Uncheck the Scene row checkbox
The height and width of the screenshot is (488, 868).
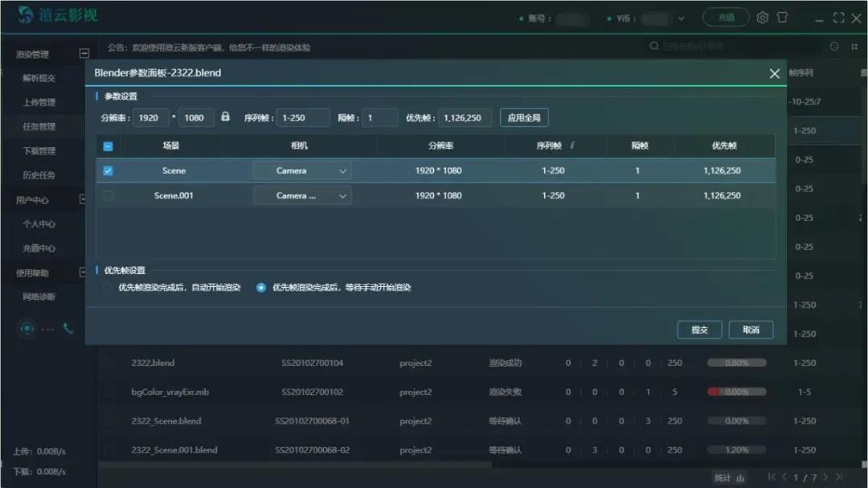[x=108, y=170]
